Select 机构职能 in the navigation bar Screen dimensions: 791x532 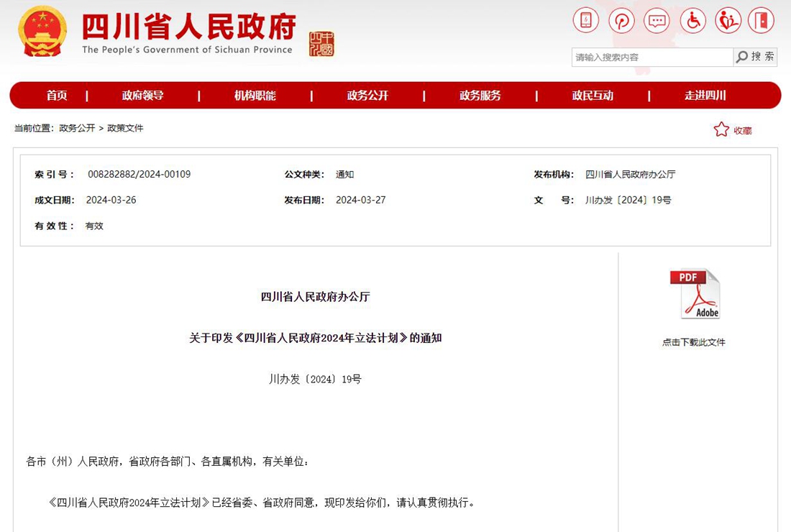pos(255,96)
